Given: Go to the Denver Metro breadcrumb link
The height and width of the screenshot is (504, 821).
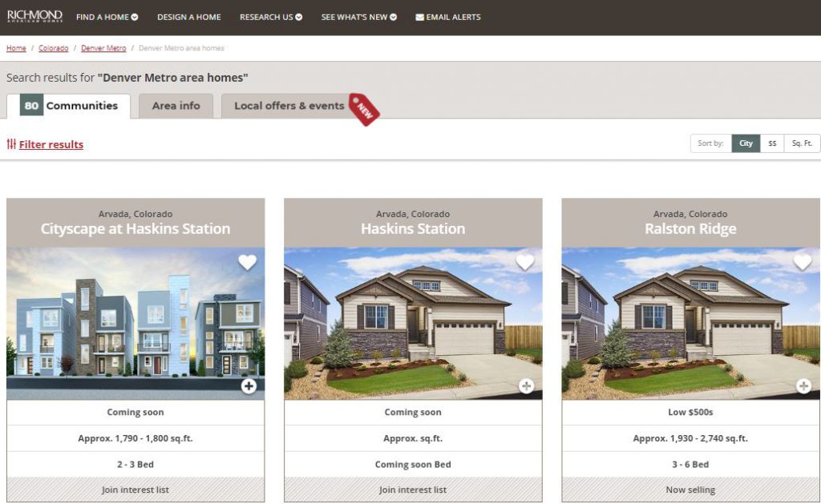Looking at the screenshot, I should [x=103, y=48].
